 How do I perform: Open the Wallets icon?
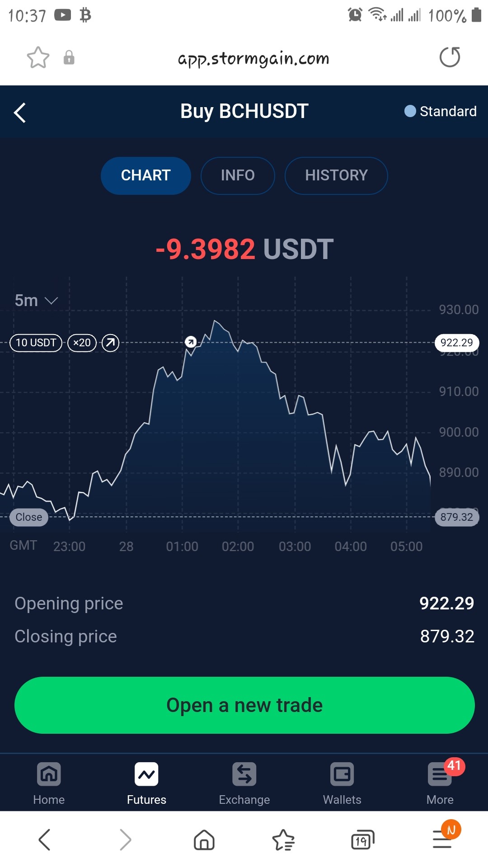coord(342,774)
